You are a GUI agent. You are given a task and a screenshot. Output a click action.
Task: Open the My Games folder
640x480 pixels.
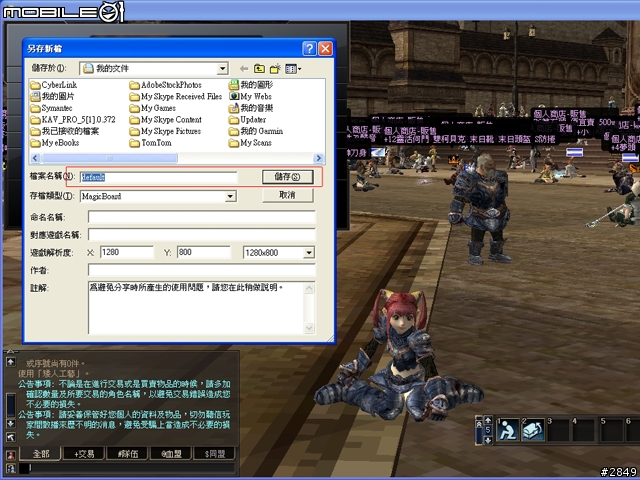coord(153,108)
